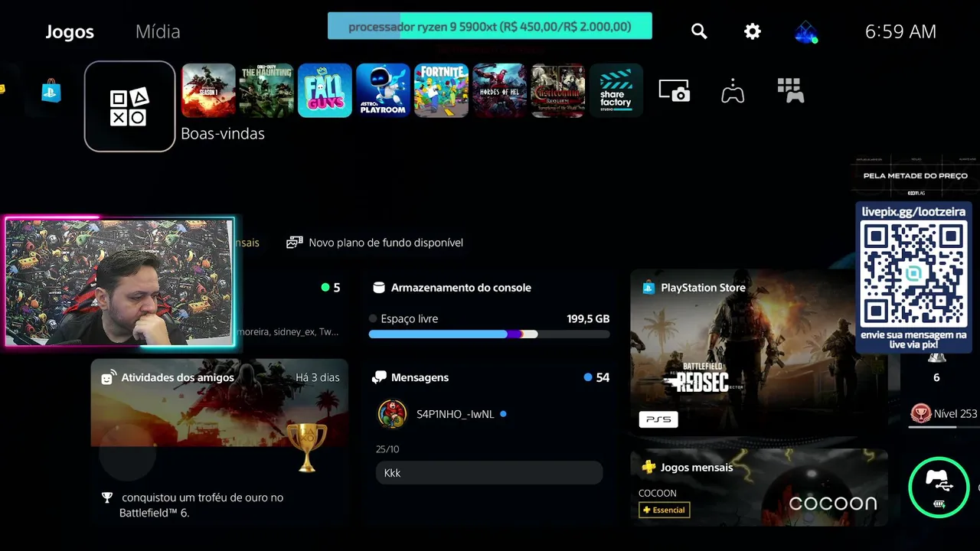Click the 25/10 message date
980x551 pixels.
pos(387,449)
